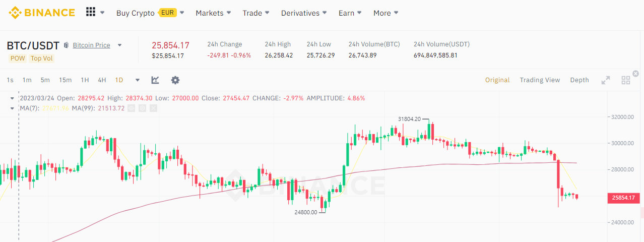The height and width of the screenshot is (242, 644).
Task: Click the large red price 25,854.17
Action: click(170, 45)
